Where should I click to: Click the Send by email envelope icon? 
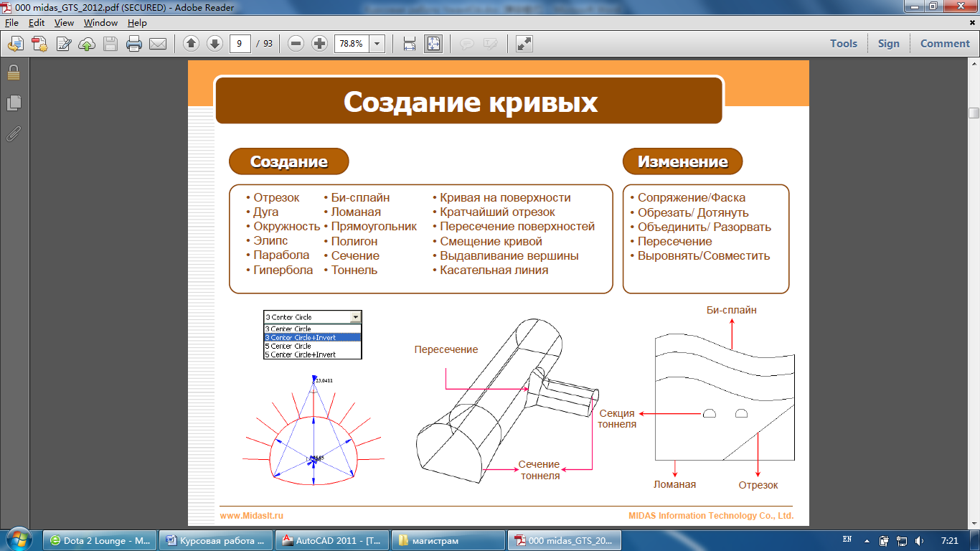[158, 44]
